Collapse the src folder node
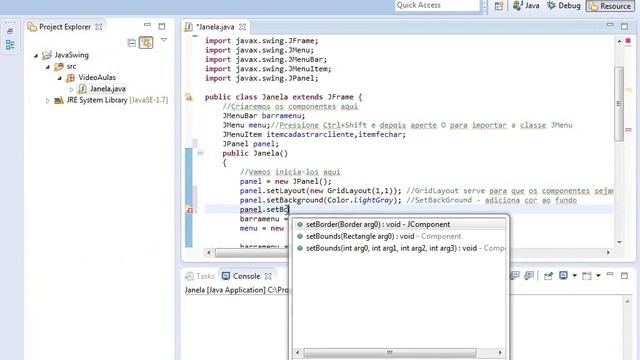The image size is (640, 360). point(48,67)
